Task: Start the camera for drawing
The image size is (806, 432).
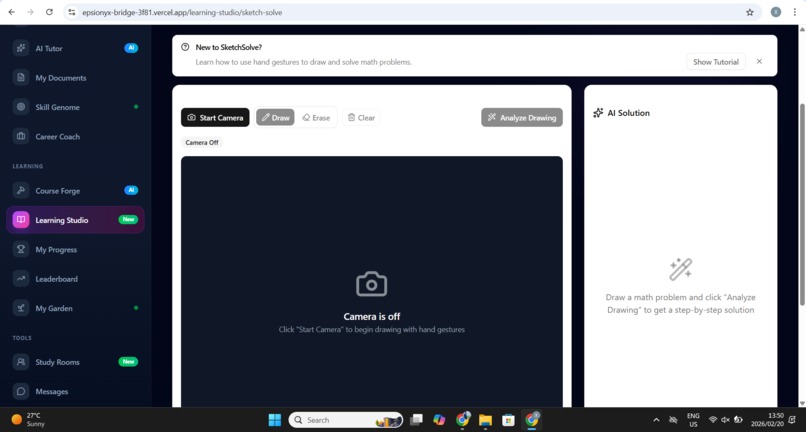Action: (x=215, y=117)
